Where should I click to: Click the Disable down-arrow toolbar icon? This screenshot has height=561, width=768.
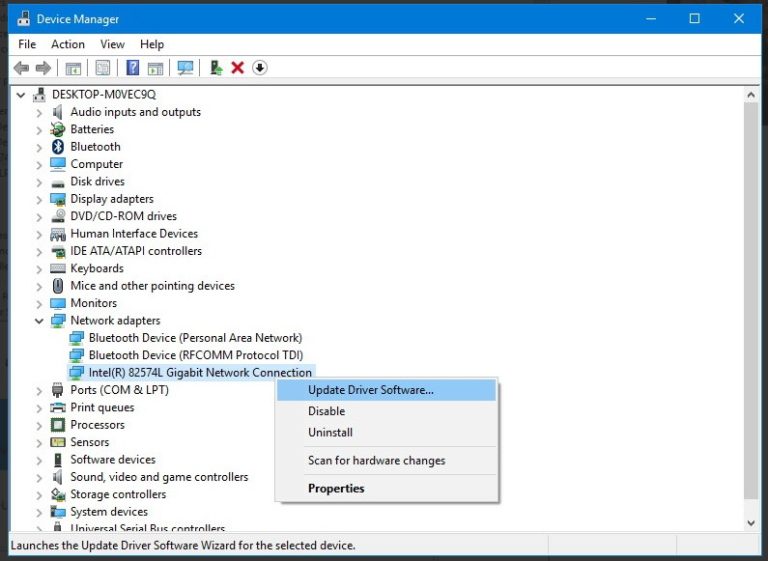pos(260,68)
